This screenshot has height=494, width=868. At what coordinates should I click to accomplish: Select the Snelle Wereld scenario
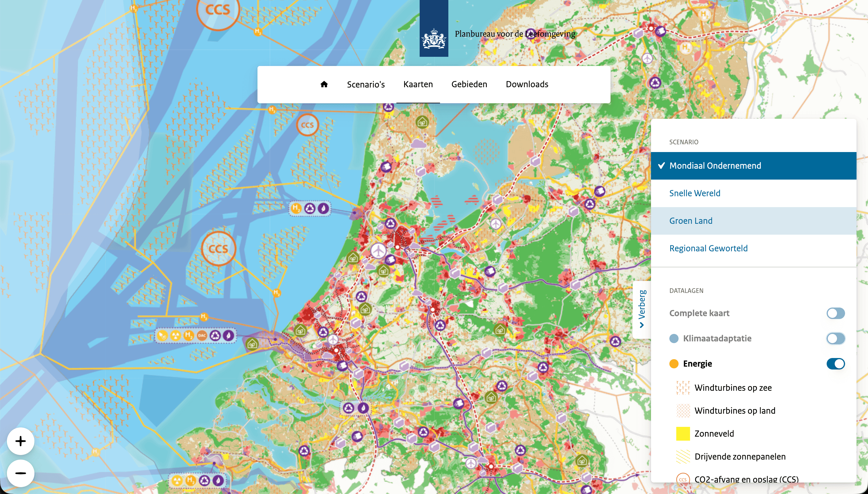coord(753,193)
